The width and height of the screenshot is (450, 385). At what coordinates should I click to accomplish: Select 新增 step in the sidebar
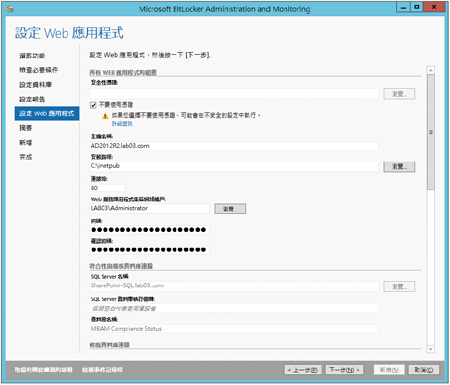coord(26,143)
